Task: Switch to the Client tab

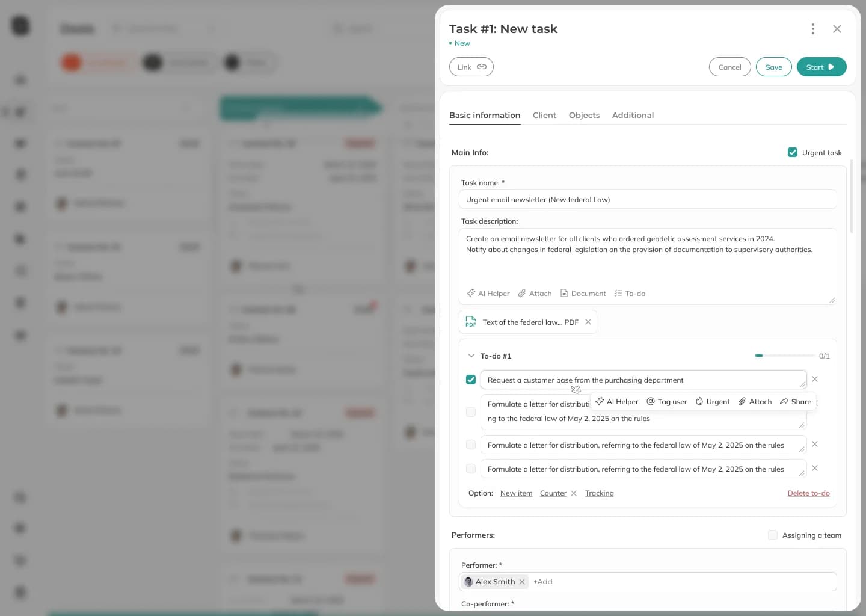Action: [544, 115]
